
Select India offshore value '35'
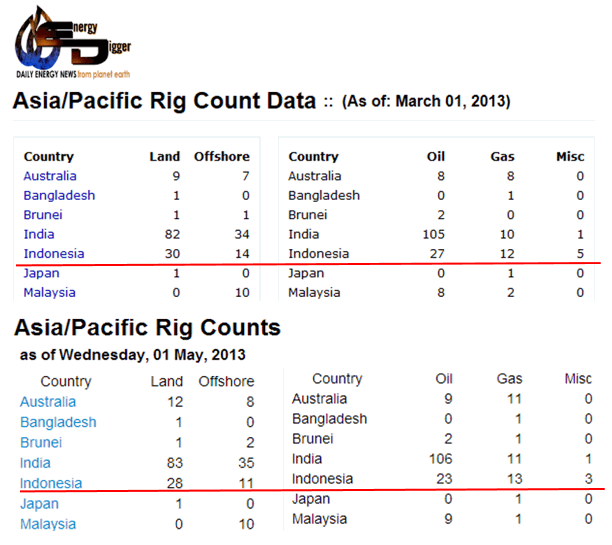point(246,463)
